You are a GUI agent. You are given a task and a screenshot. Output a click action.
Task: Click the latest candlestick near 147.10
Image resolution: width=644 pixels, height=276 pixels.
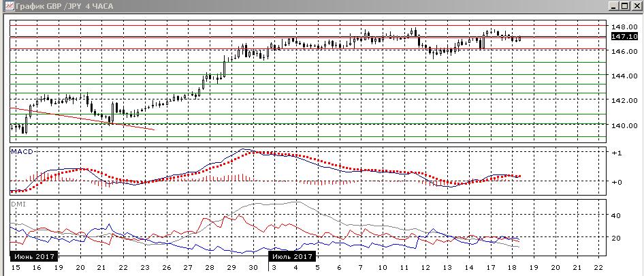(520, 38)
